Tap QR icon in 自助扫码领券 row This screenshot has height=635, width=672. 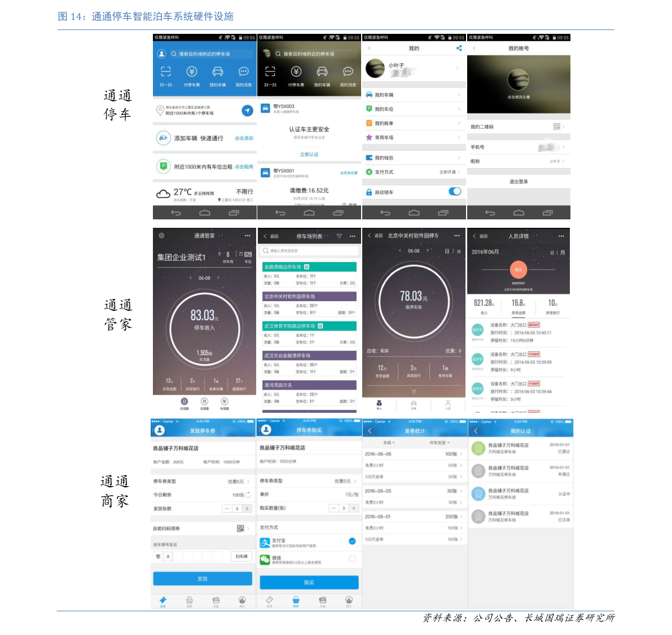(240, 528)
